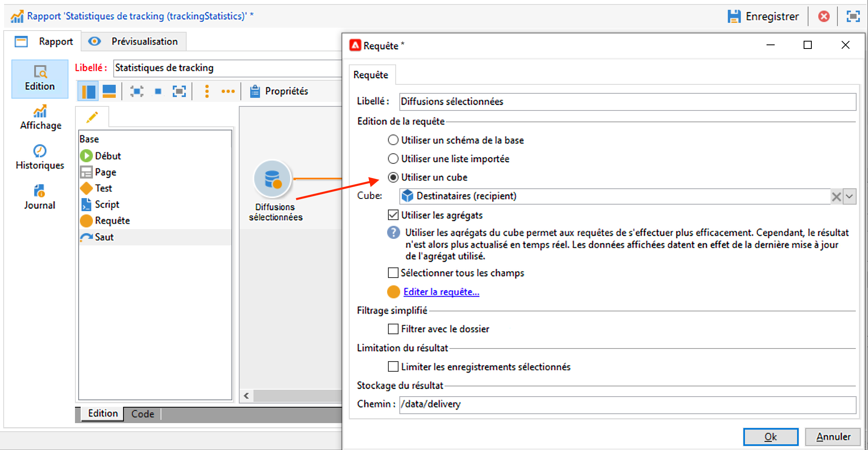Image resolution: width=868 pixels, height=450 pixels.
Task: Clear the Cube field with X
Action: pyautogui.click(x=836, y=196)
